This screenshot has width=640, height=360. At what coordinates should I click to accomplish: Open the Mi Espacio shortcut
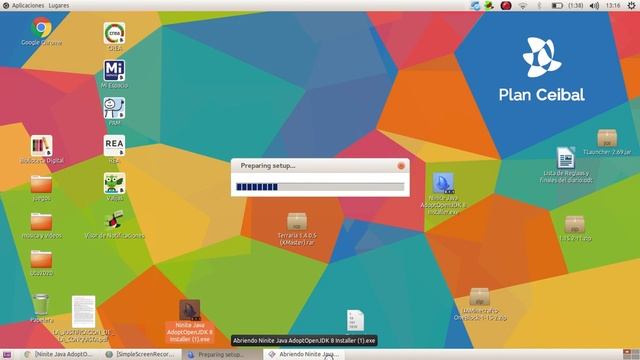click(114, 71)
